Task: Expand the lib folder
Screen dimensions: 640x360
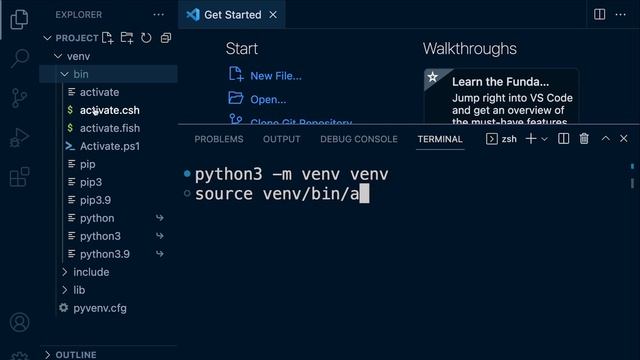Action: point(64,290)
